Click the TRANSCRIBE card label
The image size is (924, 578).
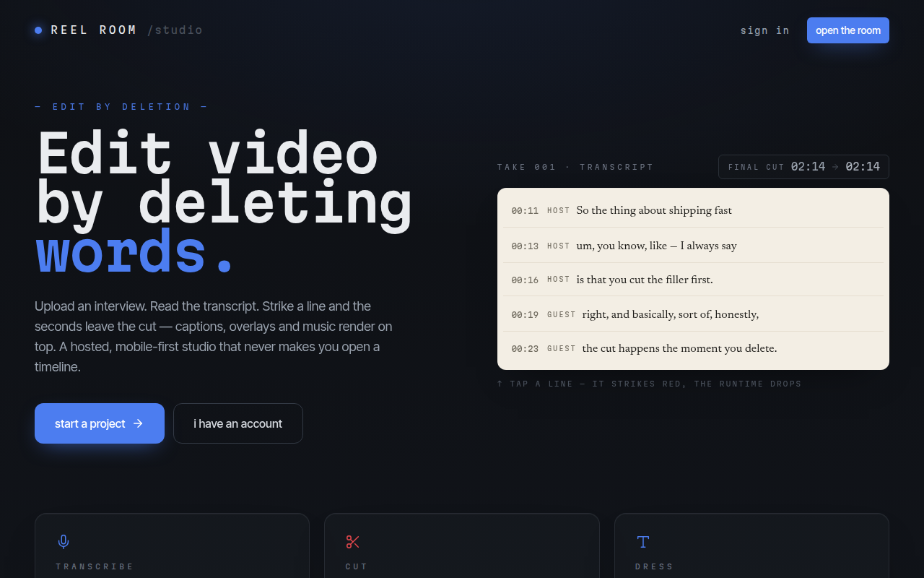95,566
